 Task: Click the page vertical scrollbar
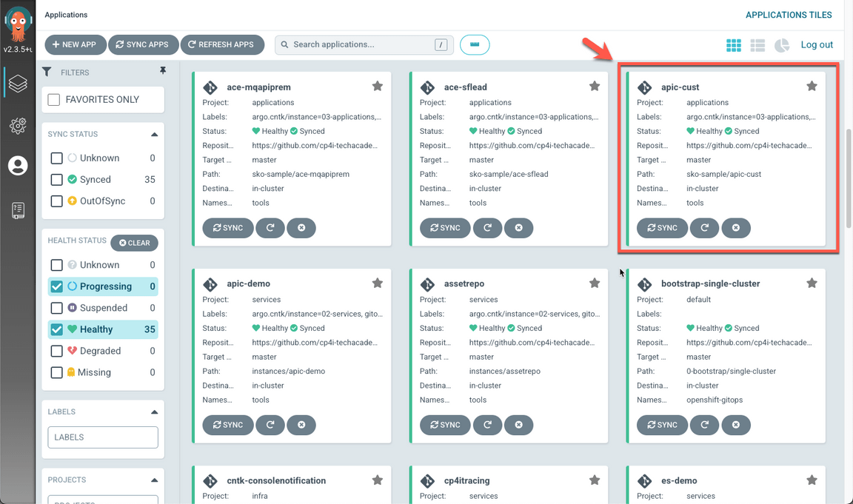(x=849, y=178)
